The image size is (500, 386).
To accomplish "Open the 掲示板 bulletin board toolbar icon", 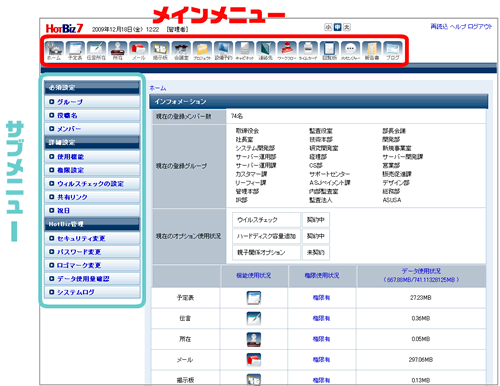I will [160, 50].
